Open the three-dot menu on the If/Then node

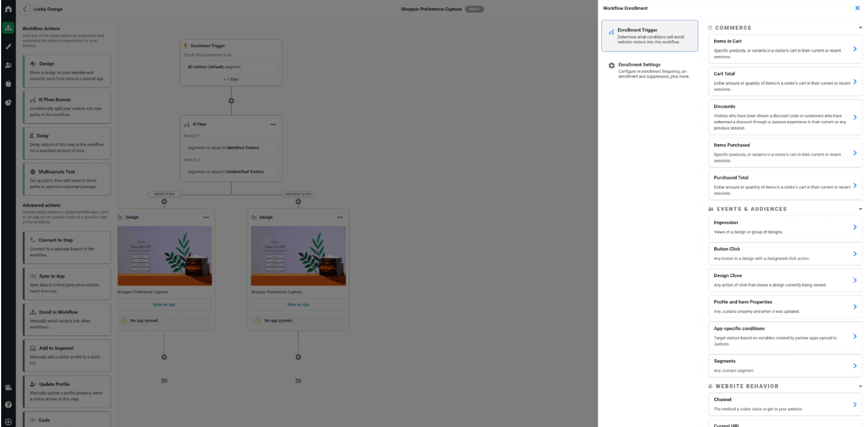[273, 124]
